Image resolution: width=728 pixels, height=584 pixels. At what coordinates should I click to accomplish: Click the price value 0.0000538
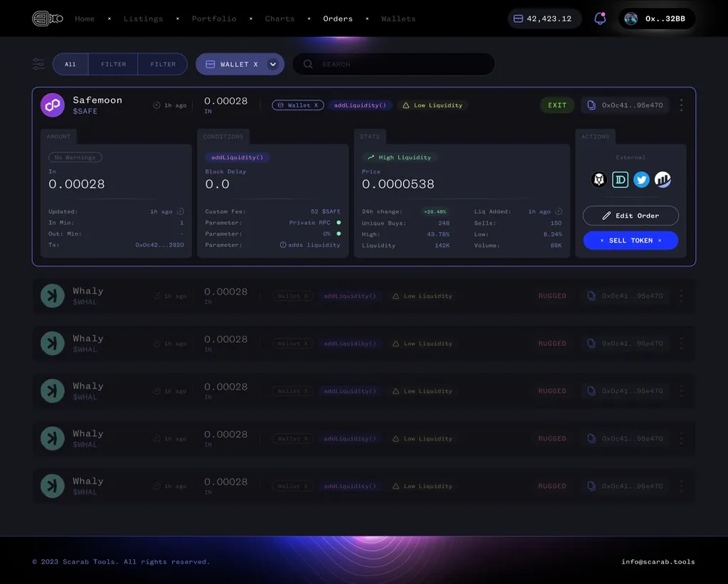tap(398, 184)
